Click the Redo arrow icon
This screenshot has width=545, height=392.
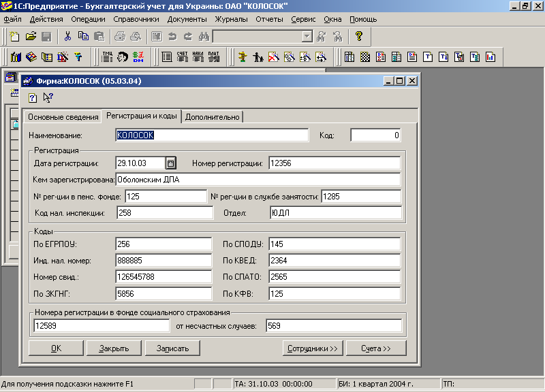(188, 37)
